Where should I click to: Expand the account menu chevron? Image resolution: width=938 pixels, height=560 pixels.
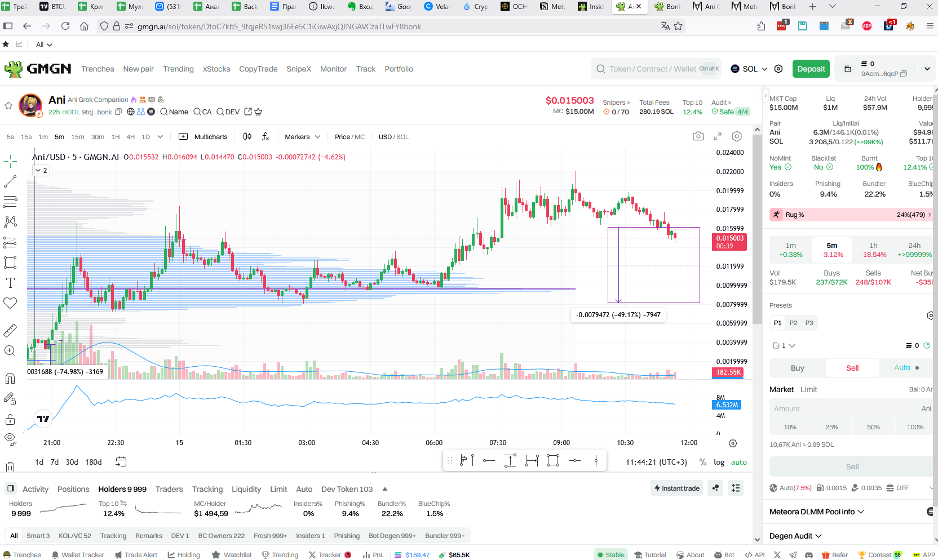click(927, 69)
